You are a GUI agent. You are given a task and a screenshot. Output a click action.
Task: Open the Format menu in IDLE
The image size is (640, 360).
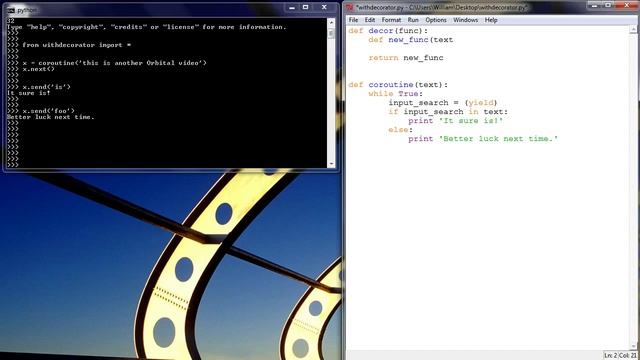(391, 20)
